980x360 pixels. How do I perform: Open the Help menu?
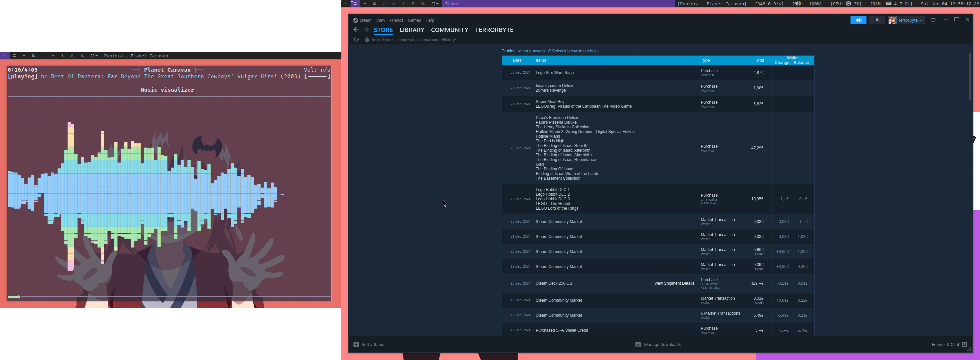click(x=429, y=20)
